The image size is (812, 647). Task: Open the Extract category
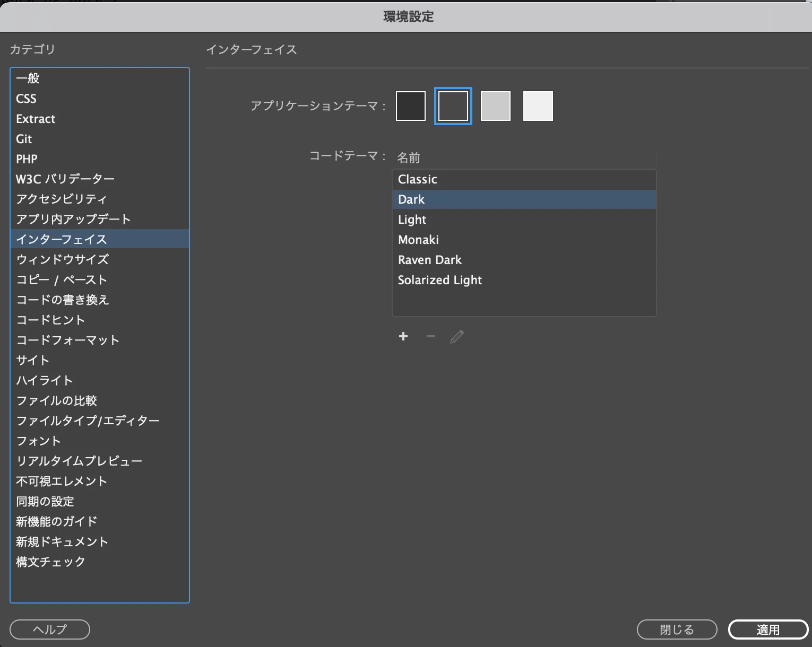tap(100, 119)
